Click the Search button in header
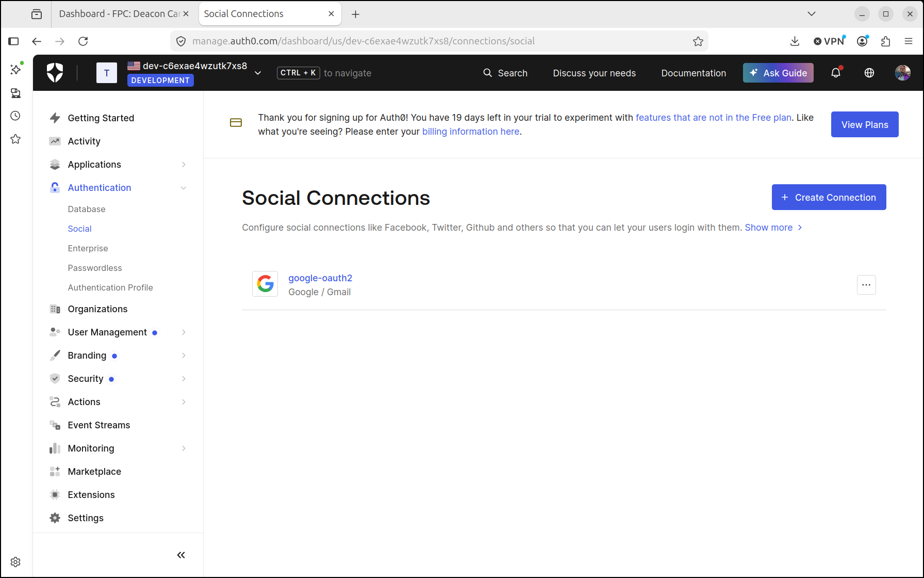 [505, 73]
